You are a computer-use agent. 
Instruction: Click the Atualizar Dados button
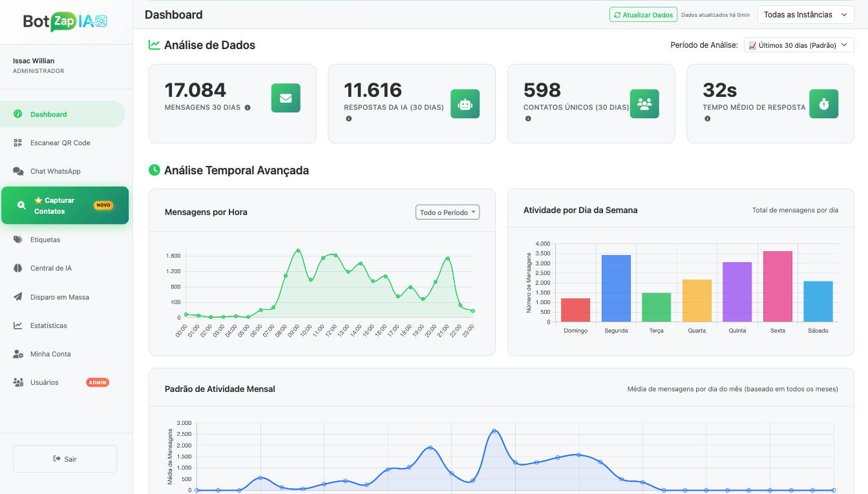643,14
